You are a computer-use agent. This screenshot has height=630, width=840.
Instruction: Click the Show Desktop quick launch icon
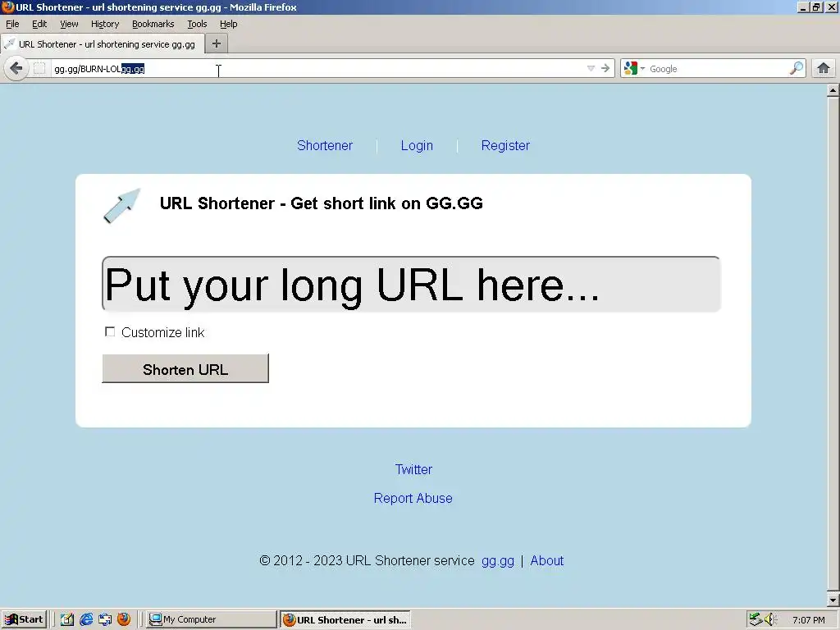(105, 619)
